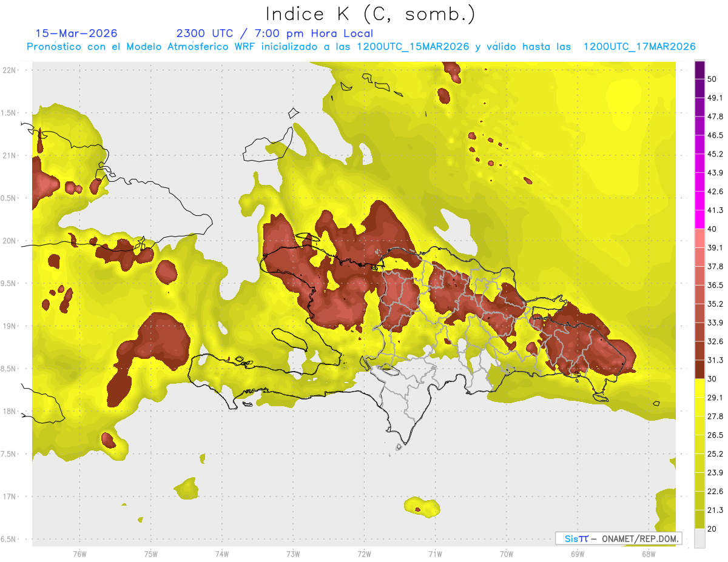Pick the magenta swatch between 40 and 41.3
The image size is (728, 562).
pos(699,219)
